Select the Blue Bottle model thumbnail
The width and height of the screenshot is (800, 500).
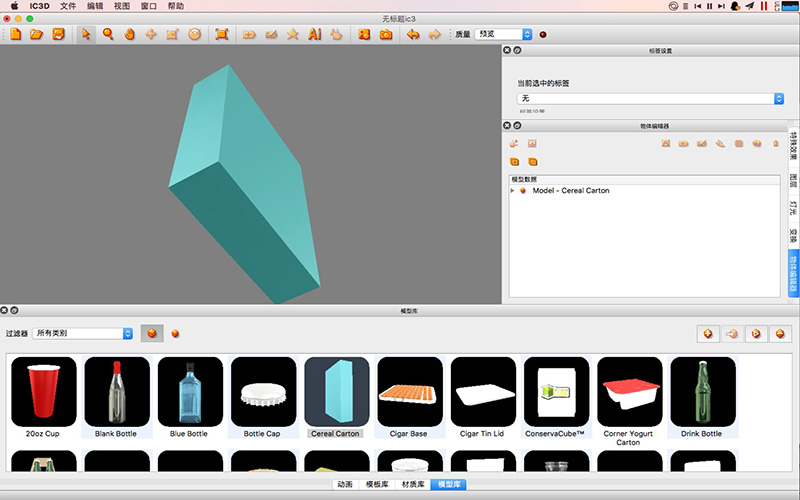(190, 391)
